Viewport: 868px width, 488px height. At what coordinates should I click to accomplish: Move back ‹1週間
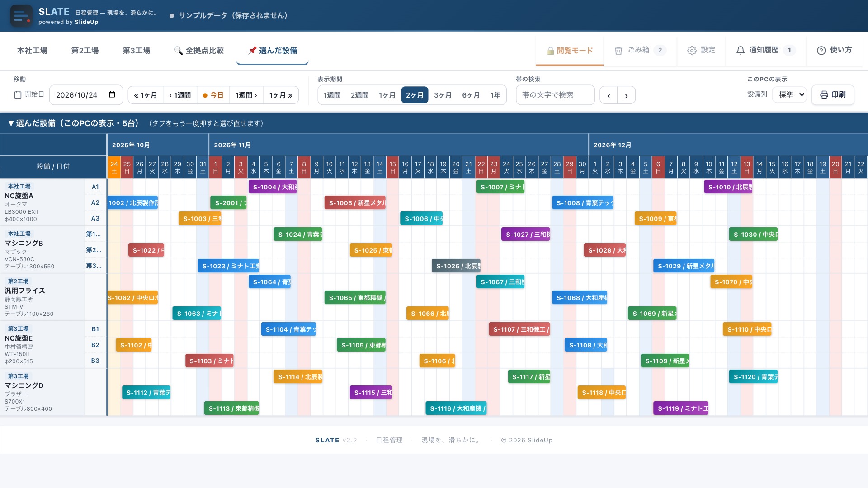(x=180, y=95)
